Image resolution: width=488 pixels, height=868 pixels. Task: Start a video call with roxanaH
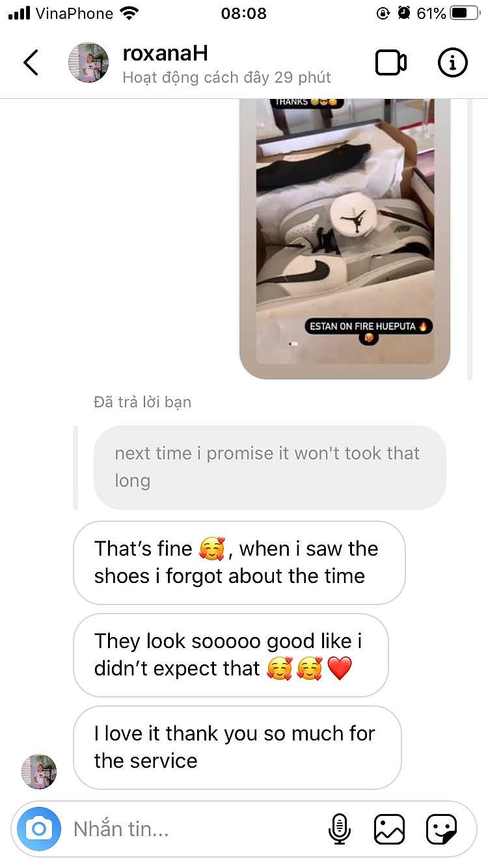click(x=391, y=62)
